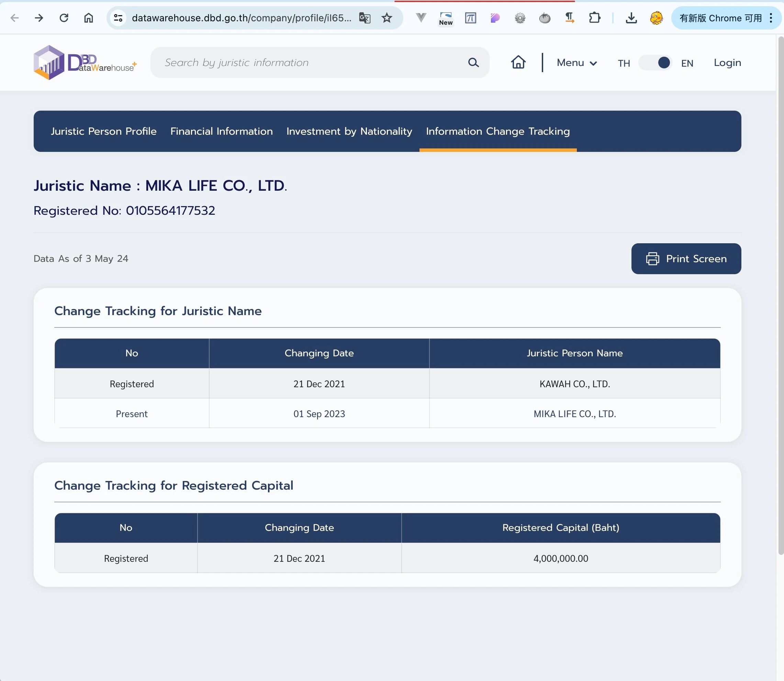Screen dimensions: 784x681
Task: Click the Print Screen button
Action: (686, 259)
